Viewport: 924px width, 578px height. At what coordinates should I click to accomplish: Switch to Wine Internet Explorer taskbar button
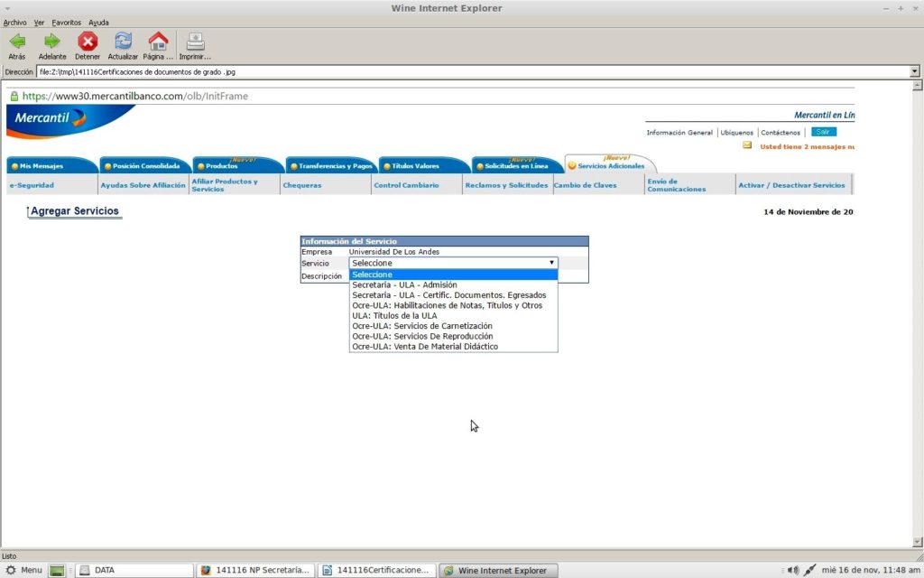498,571
